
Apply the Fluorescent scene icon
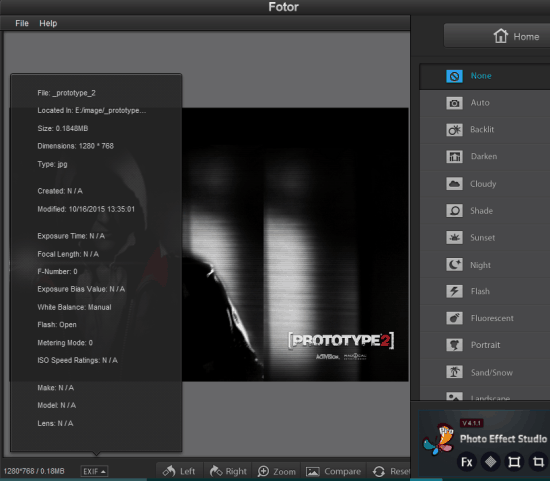click(454, 318)
